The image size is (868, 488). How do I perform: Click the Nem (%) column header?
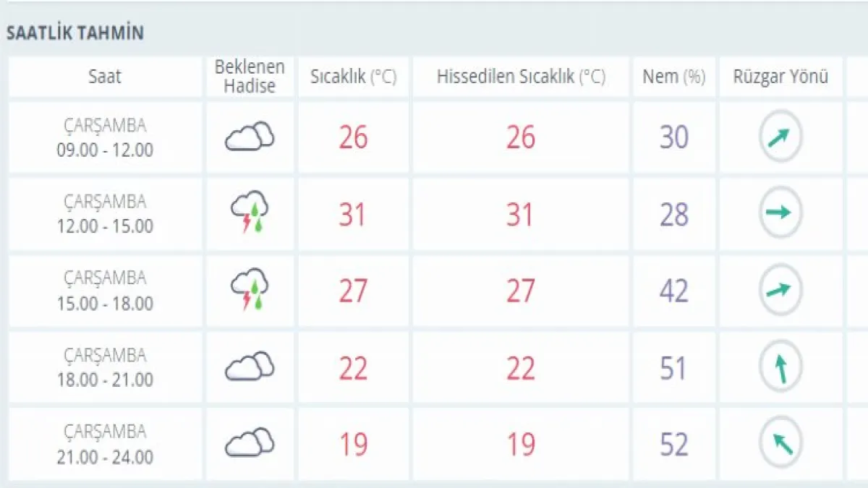click(x=673, y=77)
